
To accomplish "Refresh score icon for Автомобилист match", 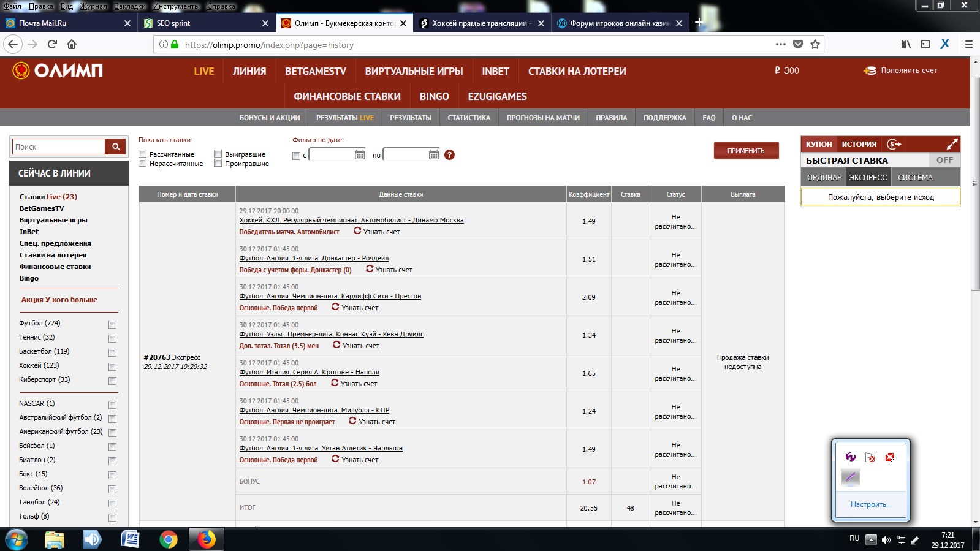I will (357, 231).
